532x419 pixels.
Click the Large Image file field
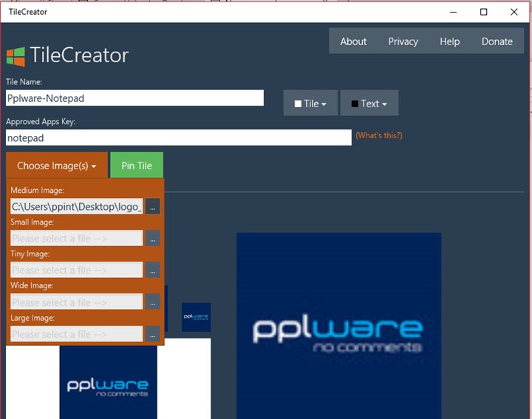coord(76,334)
